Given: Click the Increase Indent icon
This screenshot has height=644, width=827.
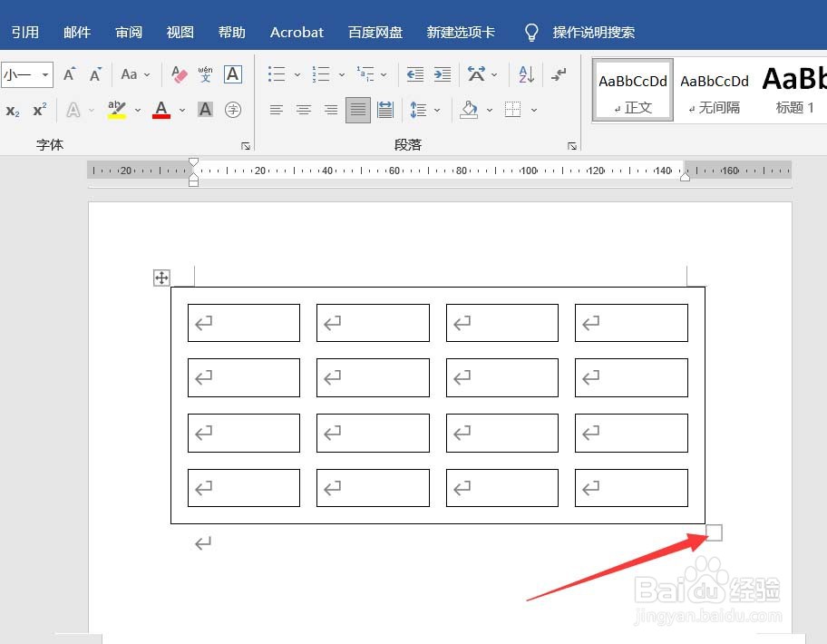Looking at the screenshot, I should [x=443, y=74].
